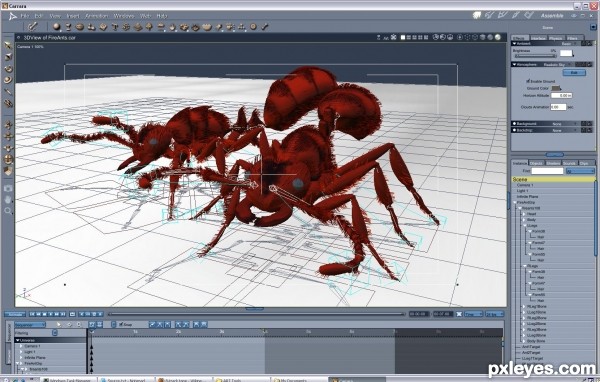Toggle the Backdrop radio bullet

click(x=515, y=130)
